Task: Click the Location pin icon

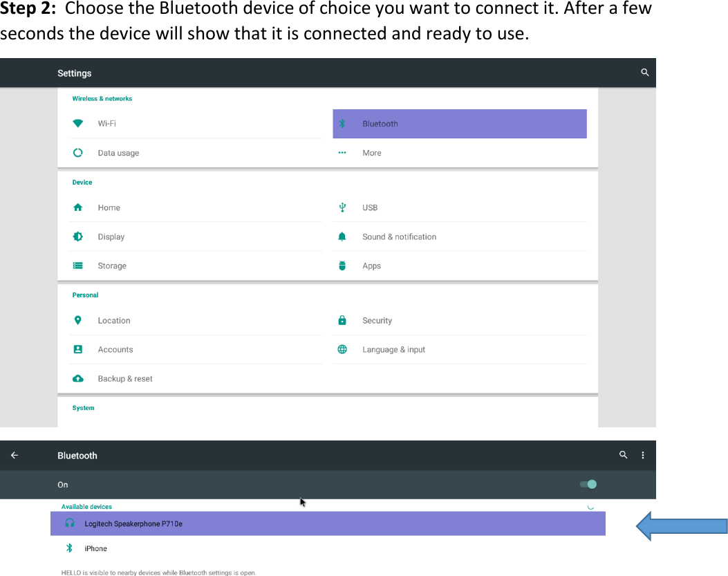Action: click(x=77, y=320)
